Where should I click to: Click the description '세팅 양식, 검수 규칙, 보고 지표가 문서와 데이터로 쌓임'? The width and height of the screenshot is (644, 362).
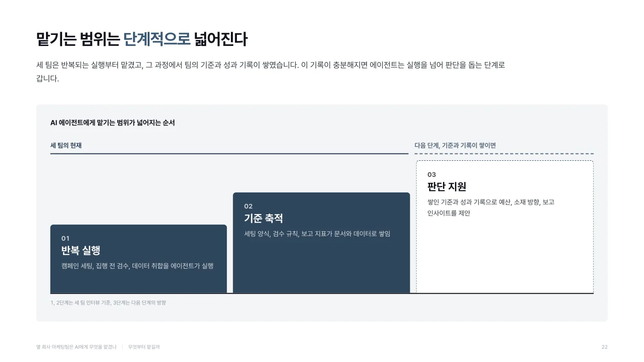point(317,234)
